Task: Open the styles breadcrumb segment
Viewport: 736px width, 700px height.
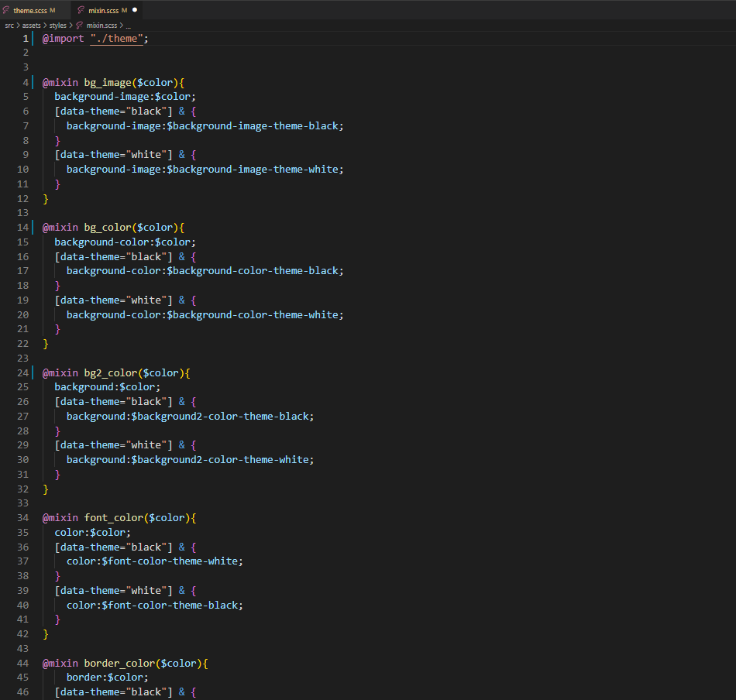Action: click(x=58, y=26)
